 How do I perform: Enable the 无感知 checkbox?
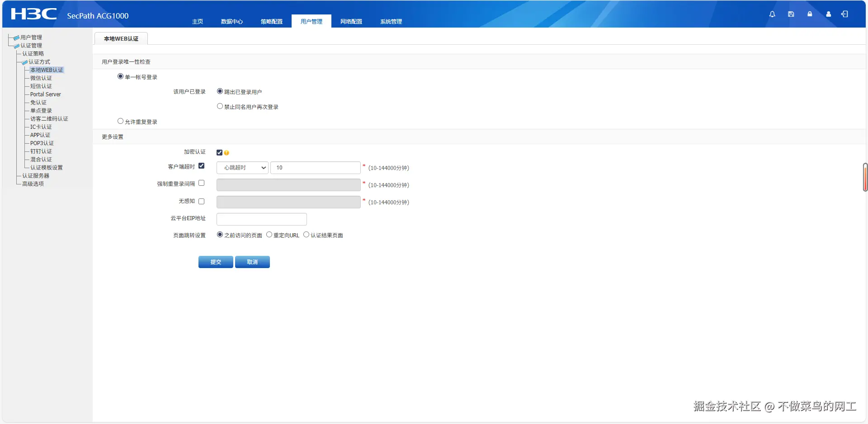[201, 201]
